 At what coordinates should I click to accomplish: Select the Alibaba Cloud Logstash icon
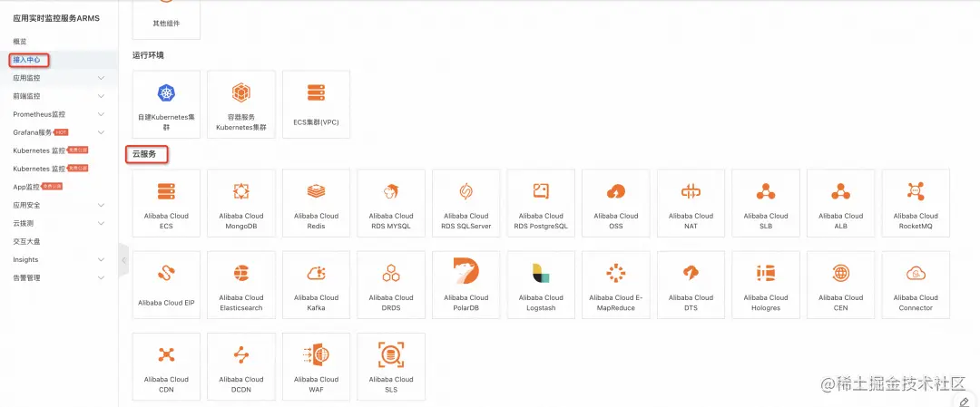[541, 274]
